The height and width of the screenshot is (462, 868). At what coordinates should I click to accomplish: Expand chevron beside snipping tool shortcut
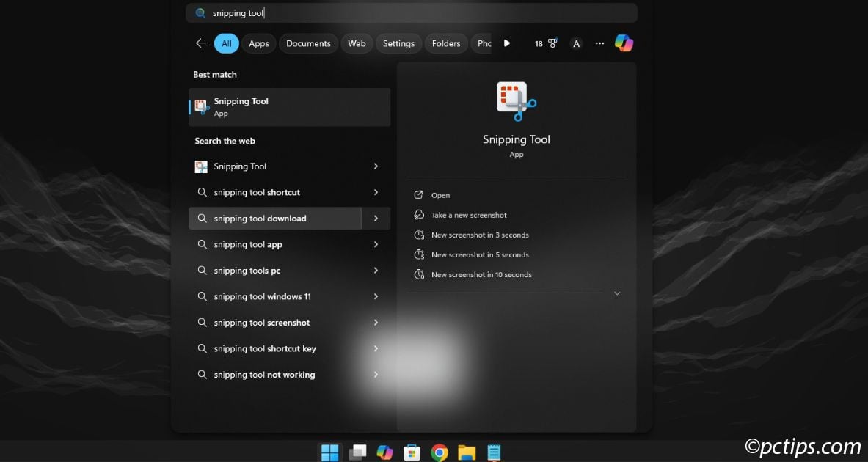tap(376, 192)
